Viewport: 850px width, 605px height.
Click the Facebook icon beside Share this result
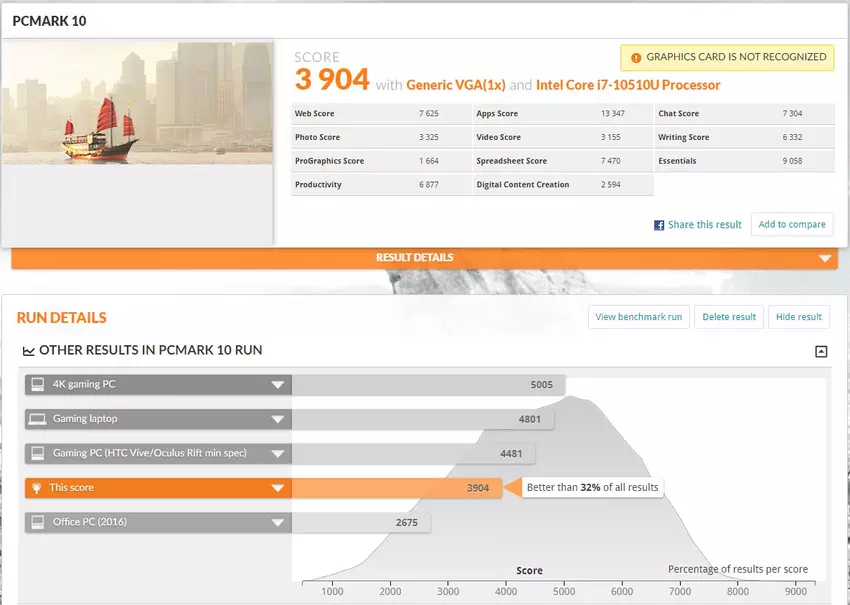(659, 225)
